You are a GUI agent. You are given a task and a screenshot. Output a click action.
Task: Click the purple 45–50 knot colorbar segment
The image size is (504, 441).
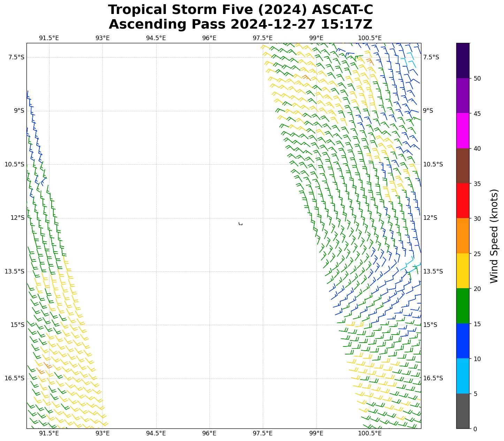tap(463, 96)
